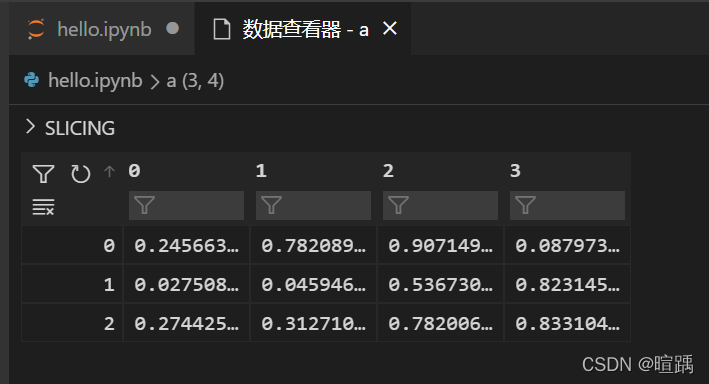
Task: Refresh the data viewer
Action: [80, 174]
